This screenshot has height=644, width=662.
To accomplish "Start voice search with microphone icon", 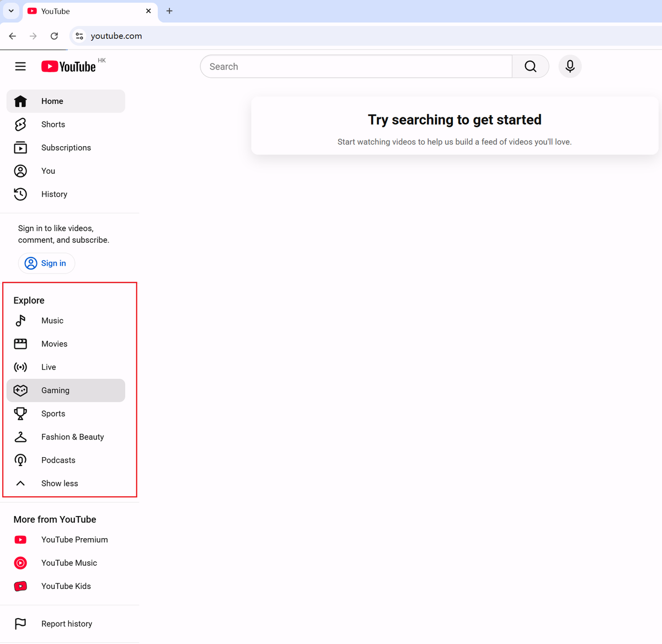I will [570, 66].
